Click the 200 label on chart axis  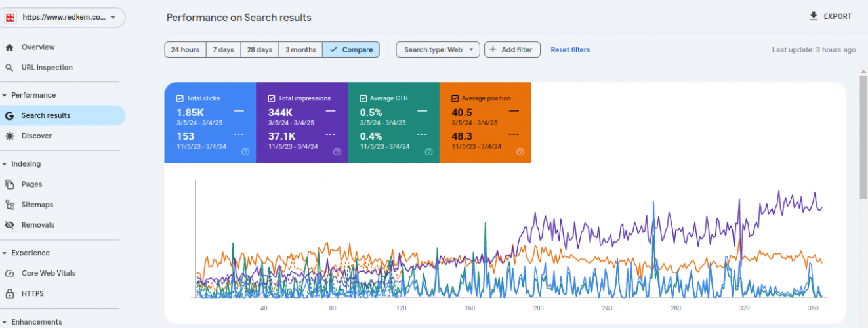(x=538, y=308)
